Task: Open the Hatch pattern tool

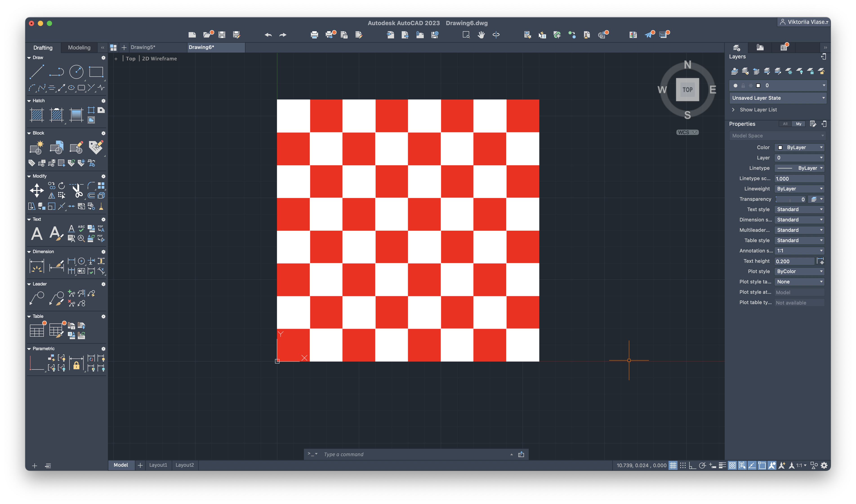Action: point(37,115)
